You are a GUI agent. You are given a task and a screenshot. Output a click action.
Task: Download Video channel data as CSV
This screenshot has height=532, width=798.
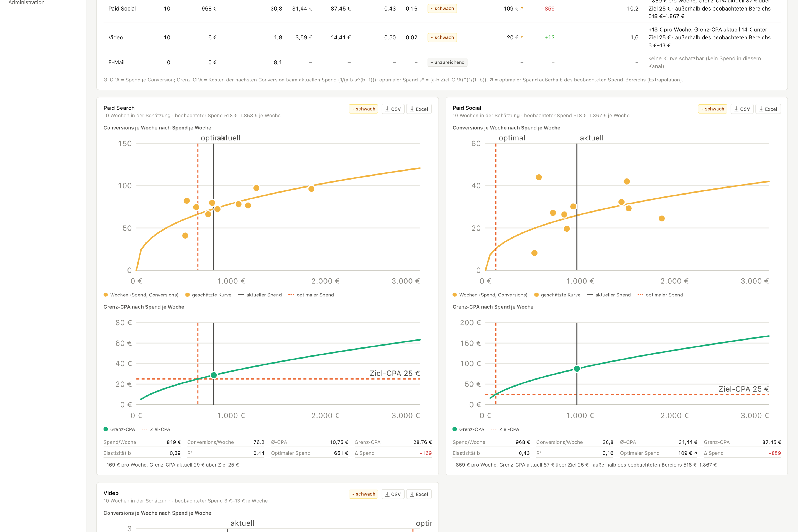point(393,494)
